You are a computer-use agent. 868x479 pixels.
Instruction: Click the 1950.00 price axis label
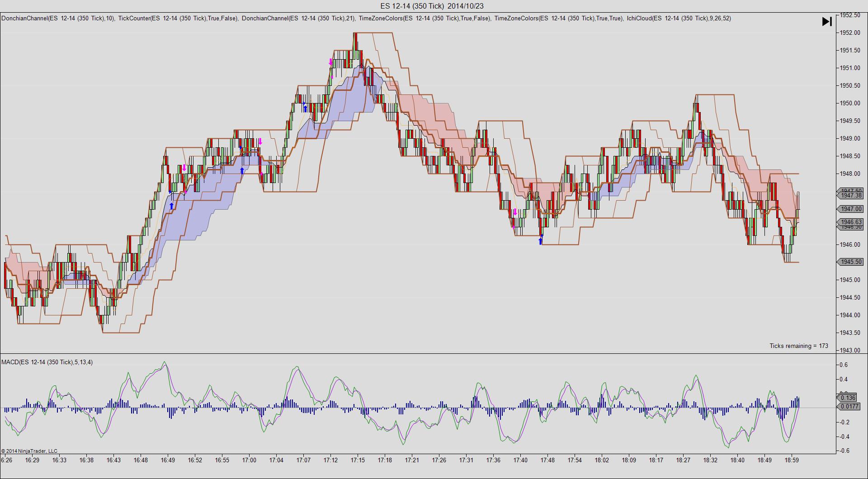click(850, 103)
